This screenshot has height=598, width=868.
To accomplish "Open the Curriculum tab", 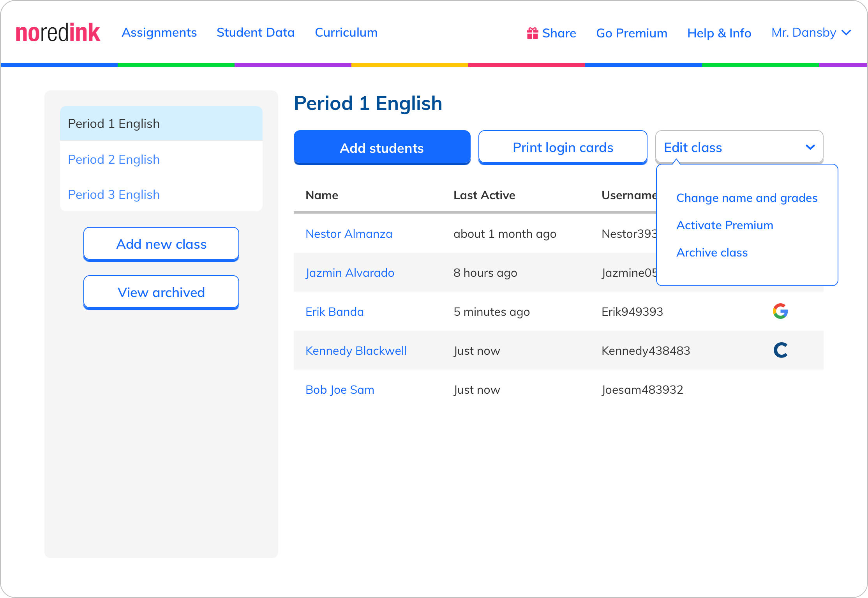I will coord(346,33).
